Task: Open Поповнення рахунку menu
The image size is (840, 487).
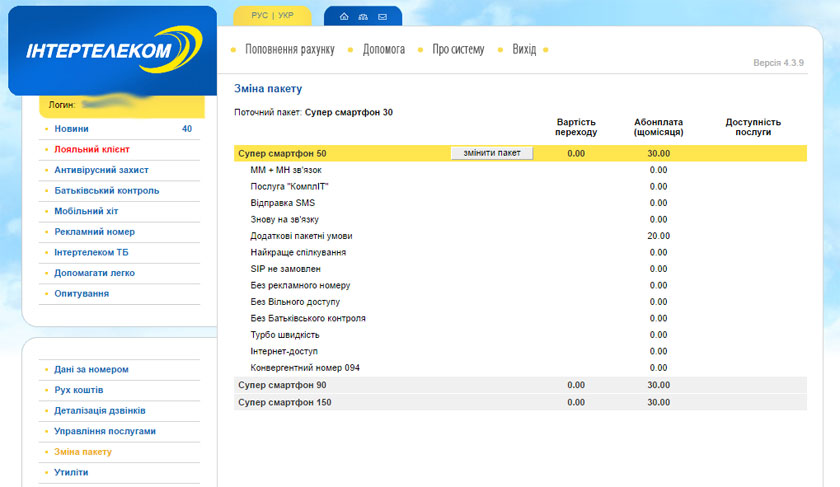Action: tap(290, 49)
